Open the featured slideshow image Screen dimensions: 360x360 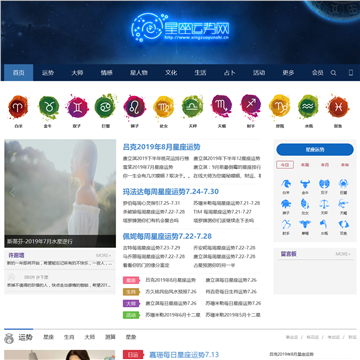[x=60, y=193]
